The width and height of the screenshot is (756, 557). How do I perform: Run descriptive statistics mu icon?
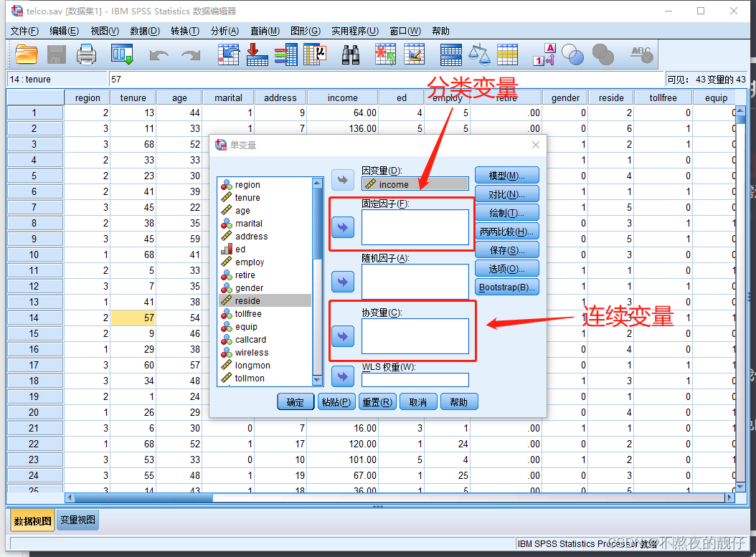click(x=316, y=54)
